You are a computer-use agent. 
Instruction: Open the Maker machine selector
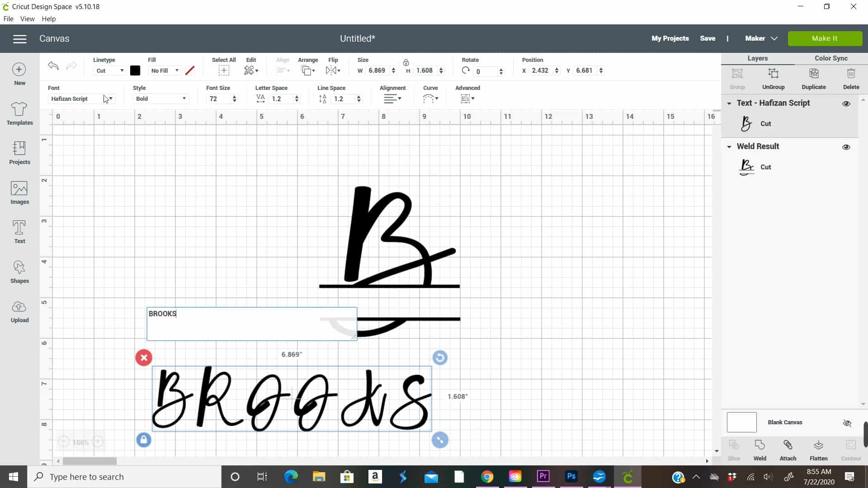(761, 38)
